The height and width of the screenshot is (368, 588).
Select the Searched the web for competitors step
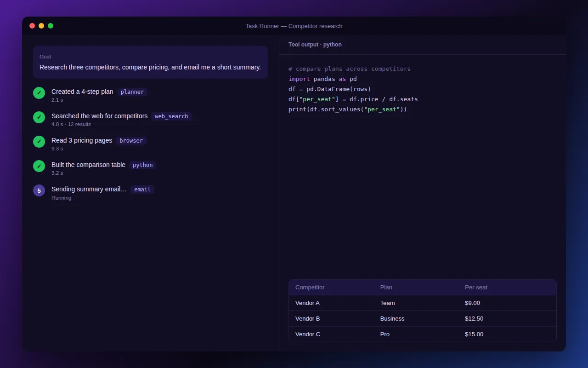(150, 120)
